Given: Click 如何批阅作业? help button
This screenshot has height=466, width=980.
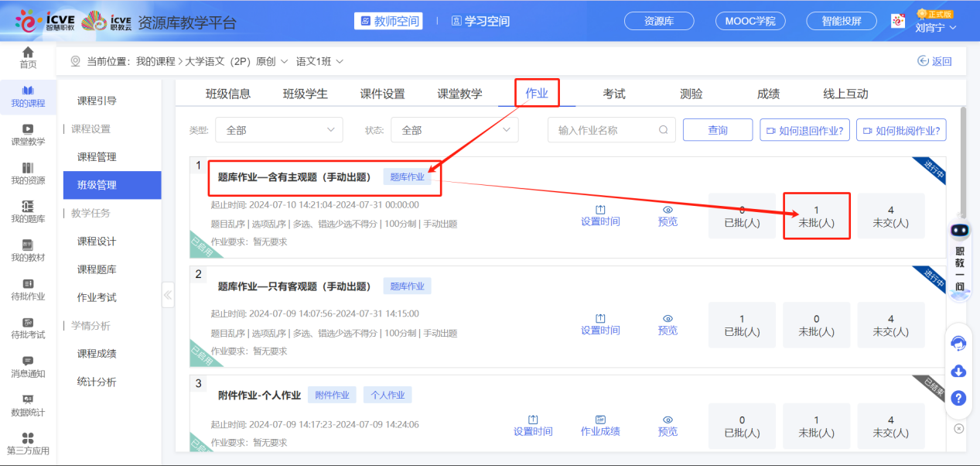Looking at the screenshot, I should click(901, 130).
